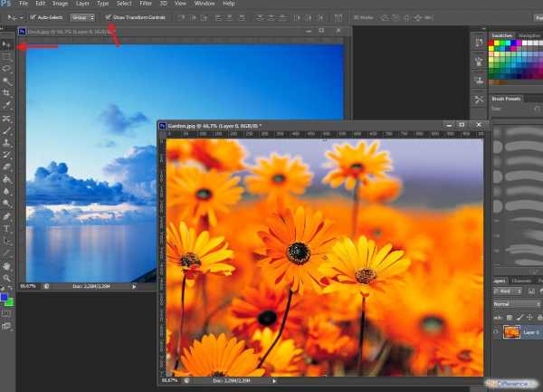This screenshot has height=392, width=543.
Task: Select the Eyedropper tool
Action: (x=6, y=105)
